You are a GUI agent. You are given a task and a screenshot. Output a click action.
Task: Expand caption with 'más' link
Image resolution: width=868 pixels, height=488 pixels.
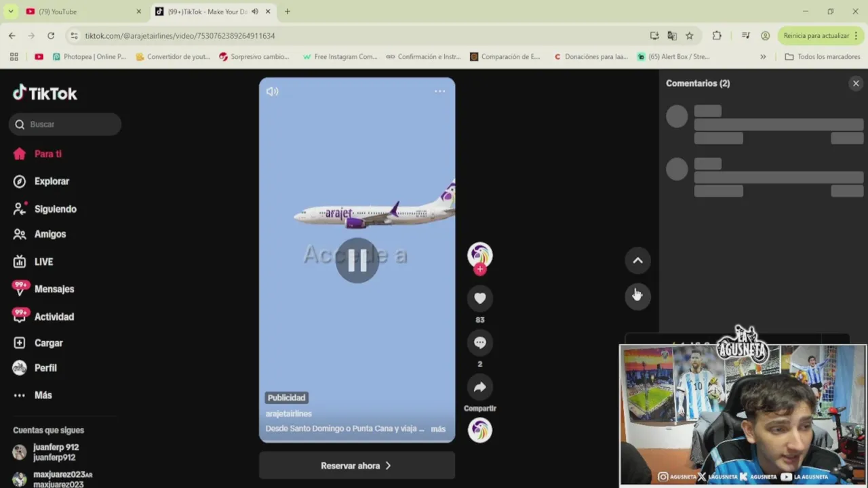438,429
